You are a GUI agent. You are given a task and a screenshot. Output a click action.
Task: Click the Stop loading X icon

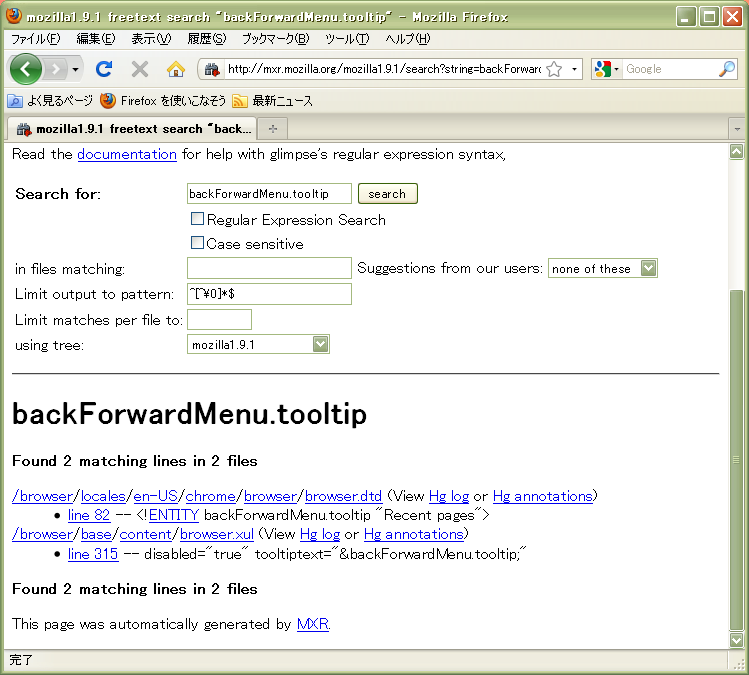(x=139, y=69)
